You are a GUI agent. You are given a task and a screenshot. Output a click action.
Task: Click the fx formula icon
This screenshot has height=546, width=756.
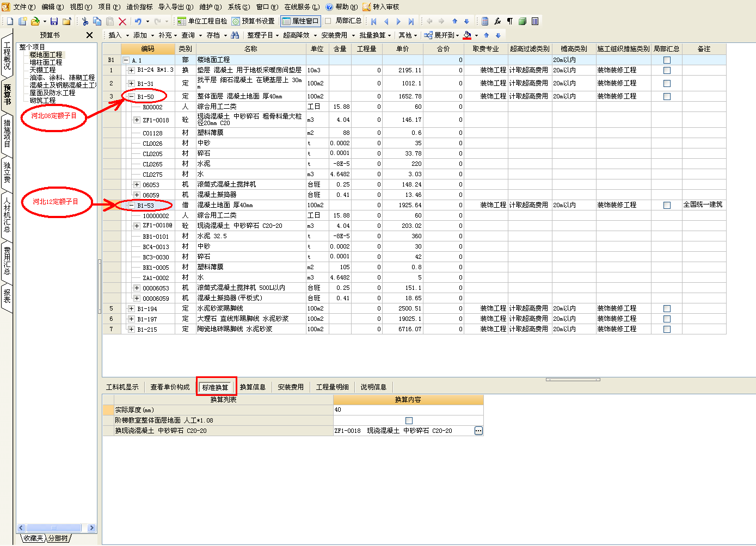click(x=497, y=21)
